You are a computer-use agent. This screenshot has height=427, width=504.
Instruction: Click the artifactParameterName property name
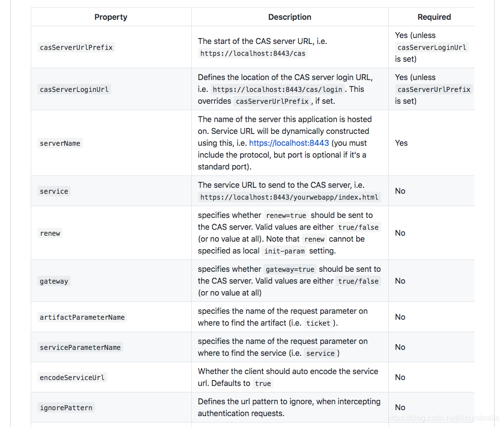point(82,317)
